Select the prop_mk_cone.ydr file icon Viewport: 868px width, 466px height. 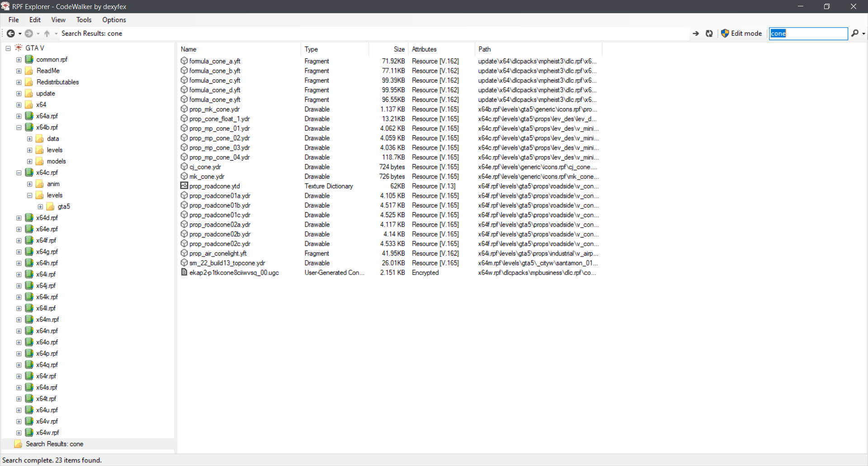pos(184,109)
